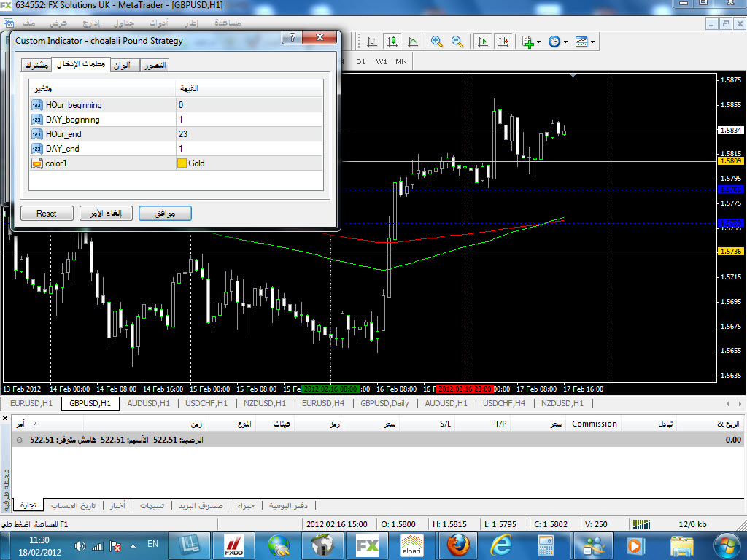The width and height of the screenshot is (747, 560).
Task: Zoom out of the chart
Action: click(457, 42)
